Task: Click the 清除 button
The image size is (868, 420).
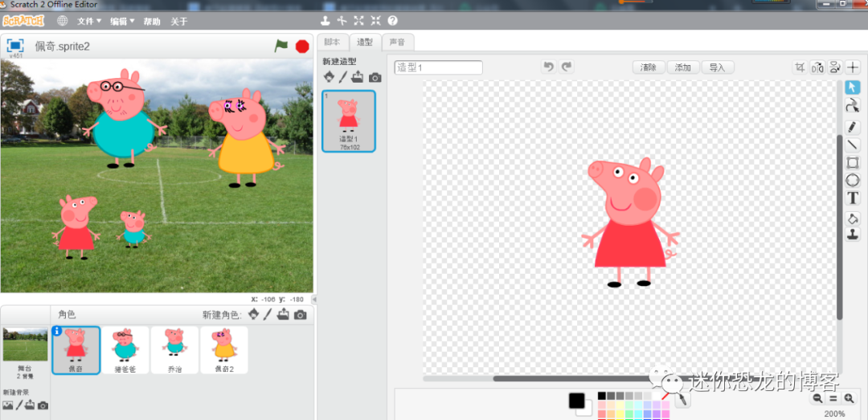Action: tap(649, 67)
